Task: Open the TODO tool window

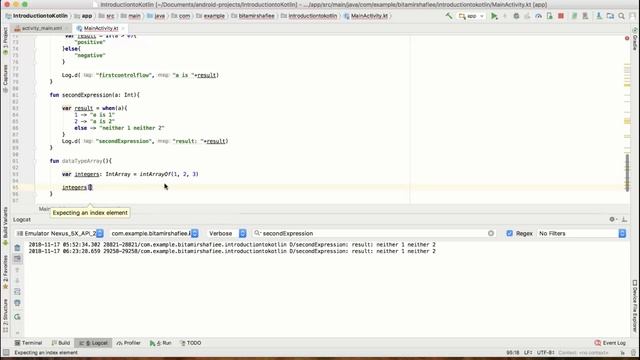Action: (191, 343)
